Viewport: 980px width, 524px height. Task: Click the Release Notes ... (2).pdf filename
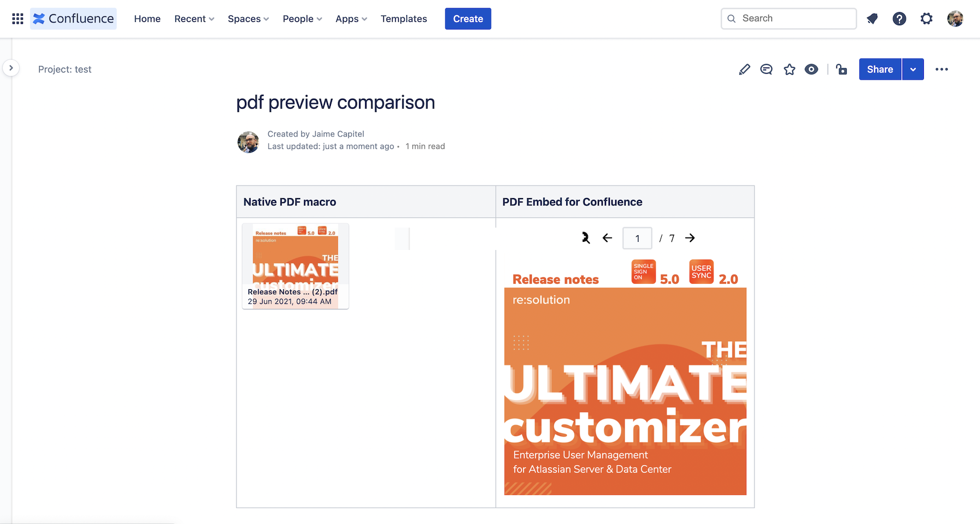(293, 291)
